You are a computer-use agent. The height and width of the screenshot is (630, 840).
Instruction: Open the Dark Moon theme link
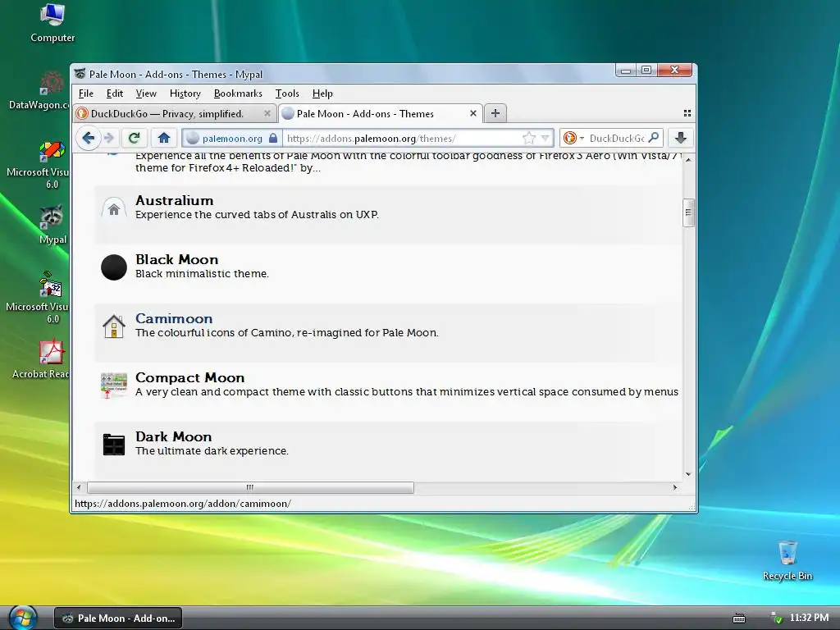(x=173, y=436)
